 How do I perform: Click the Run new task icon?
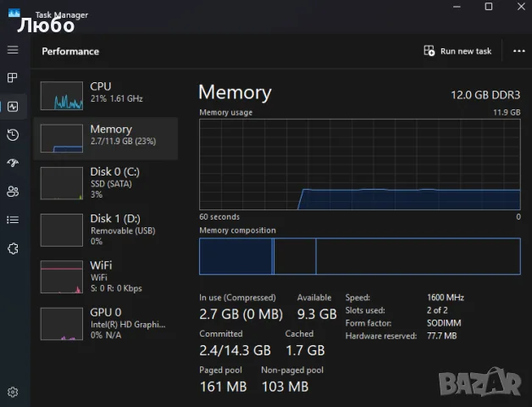pyautogui.click(x=429, y=51)
